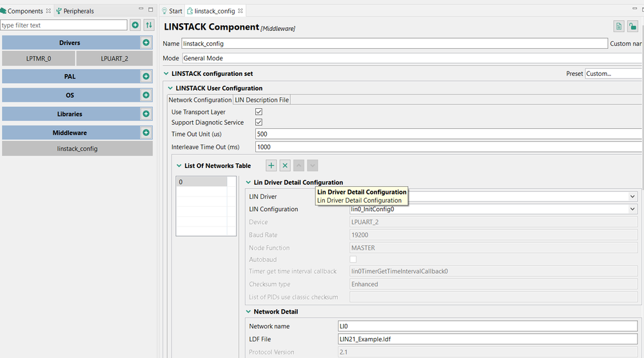Viewport: 644px width, 358px height.
Task: Click the Checksum type value Enhanced
Action: tap(493, 284)
